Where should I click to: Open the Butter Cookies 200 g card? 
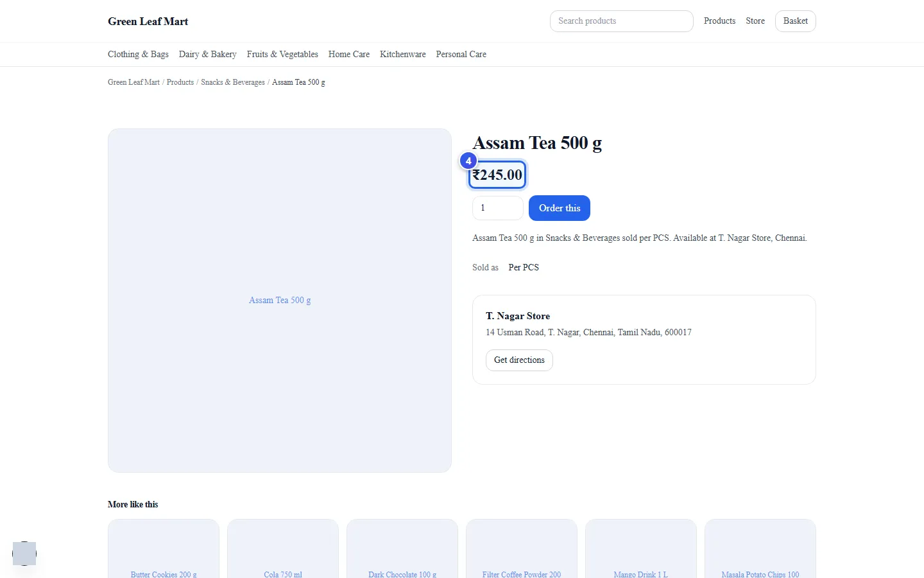point(164,549)
